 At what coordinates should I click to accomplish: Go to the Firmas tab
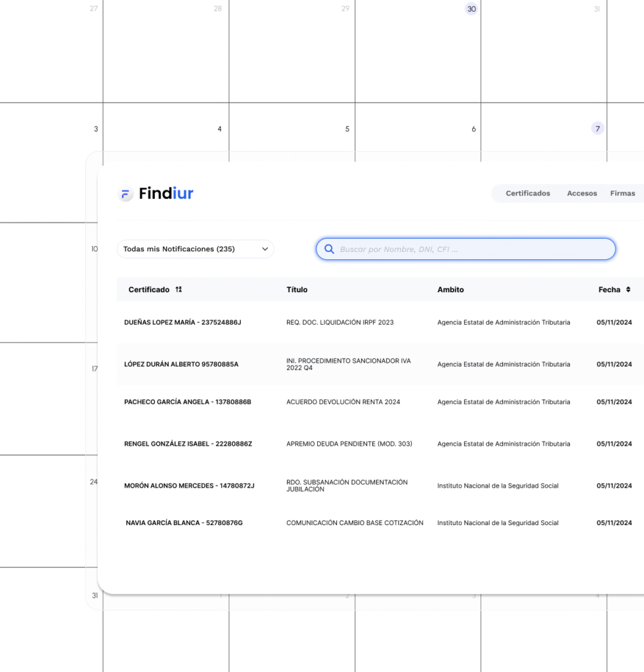click(622, 194)
